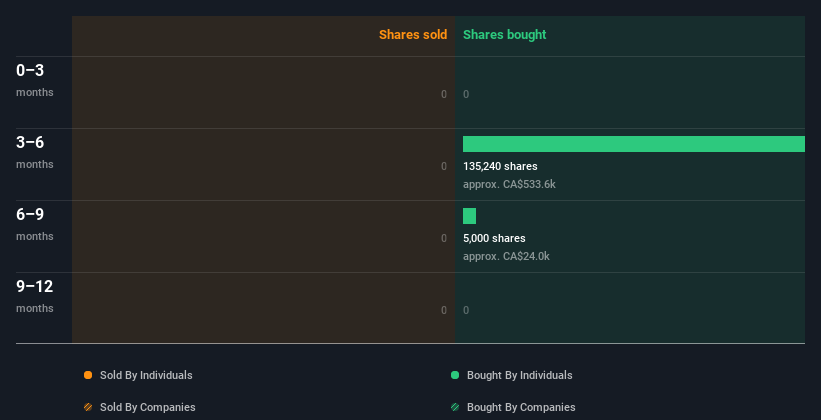Viewport: 821px width, 420px height.
Task: Click the 5,000 shares value
Action: click(x=494, y=238)
